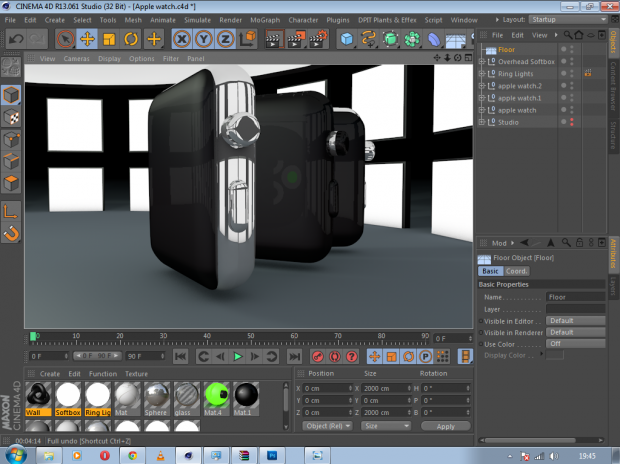Expand the apple watch.2 object
Image resolution: width=620 pixels, height=464 pixels.
point(482,86)
